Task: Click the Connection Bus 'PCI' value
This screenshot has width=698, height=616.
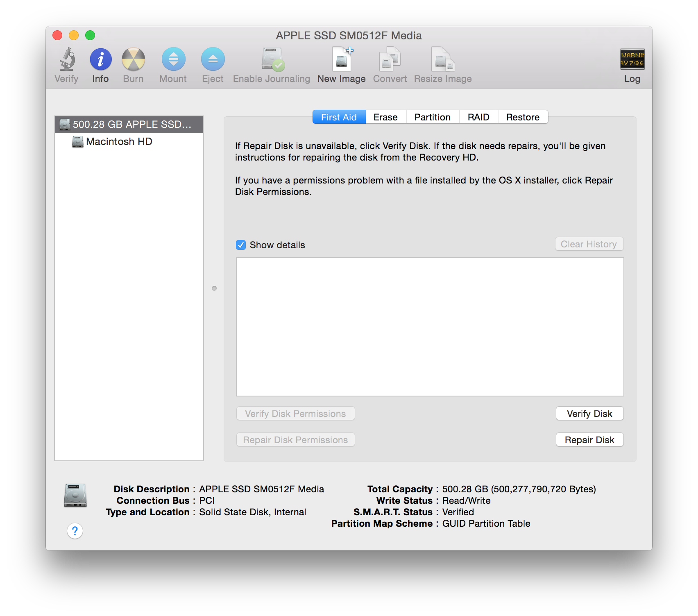Action: 207,500
